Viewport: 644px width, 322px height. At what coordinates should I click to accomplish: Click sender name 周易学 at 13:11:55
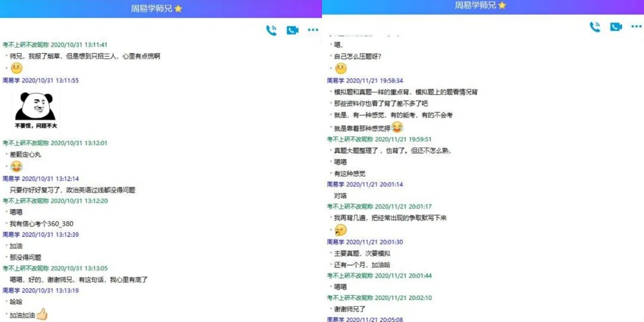click(x=11, y=80)
